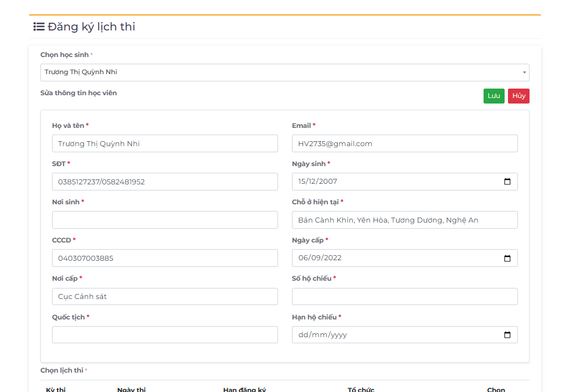Open calendar picker for Hạn hộ chiếu
This screenshot has height=392, width=565.
coord(507,335)
